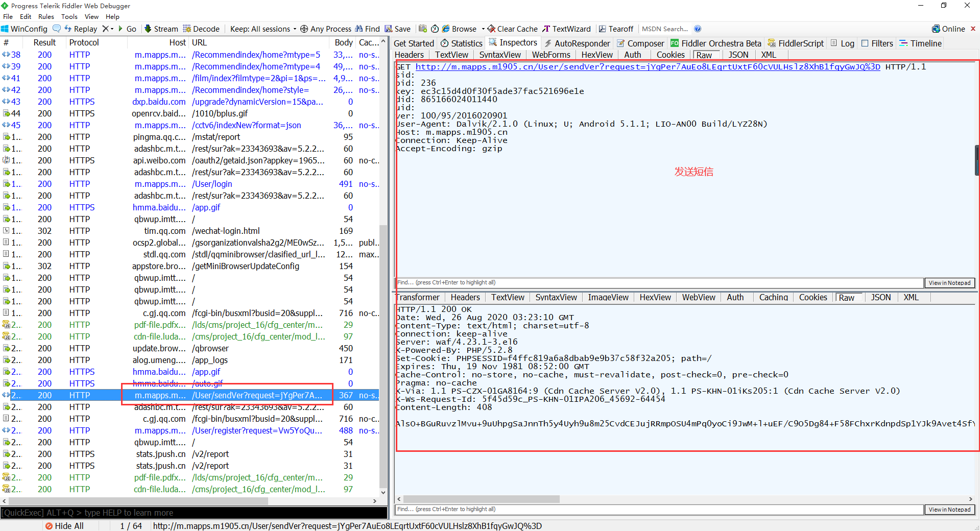This screenshot has width=980, height=531.
Task: Expand the Keep: All sessions dropdown
Action: point(263,29)
